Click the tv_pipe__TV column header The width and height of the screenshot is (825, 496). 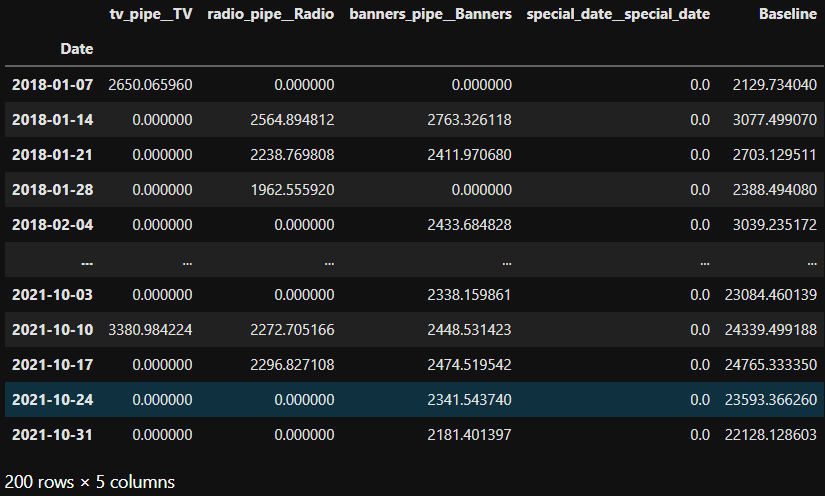point(150,15)
